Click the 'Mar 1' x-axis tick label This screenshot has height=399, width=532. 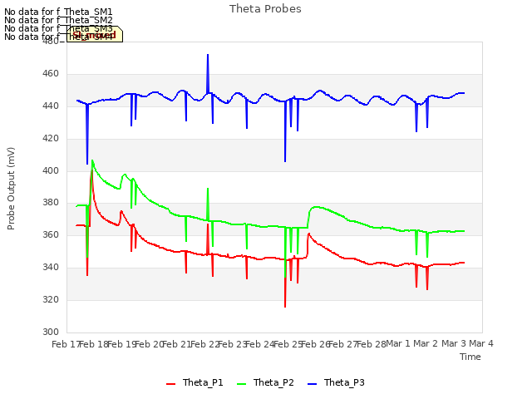click(x=398, y=343)
